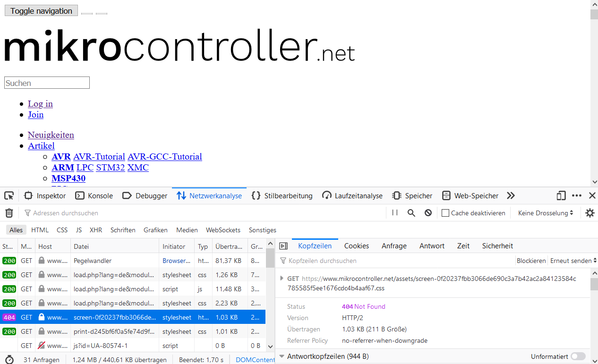This screenshot has height=364, width=598.
Task: Toggle Unformatiert switch
Action: 578,356
